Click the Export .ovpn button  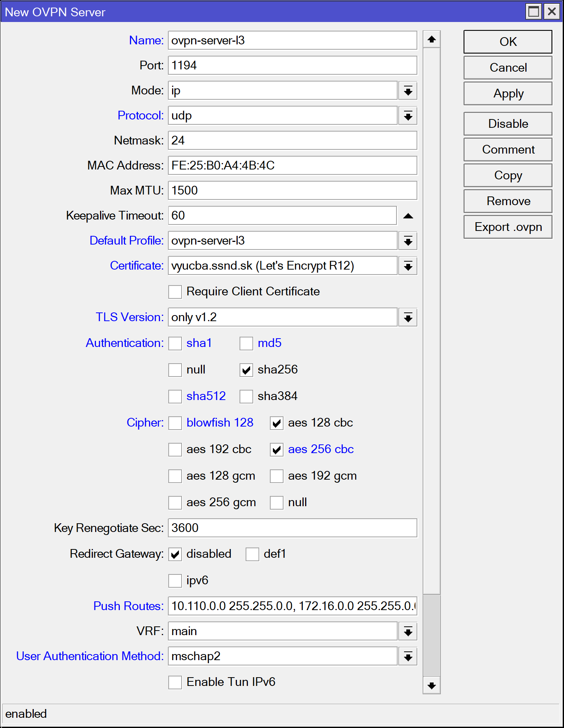508,227
